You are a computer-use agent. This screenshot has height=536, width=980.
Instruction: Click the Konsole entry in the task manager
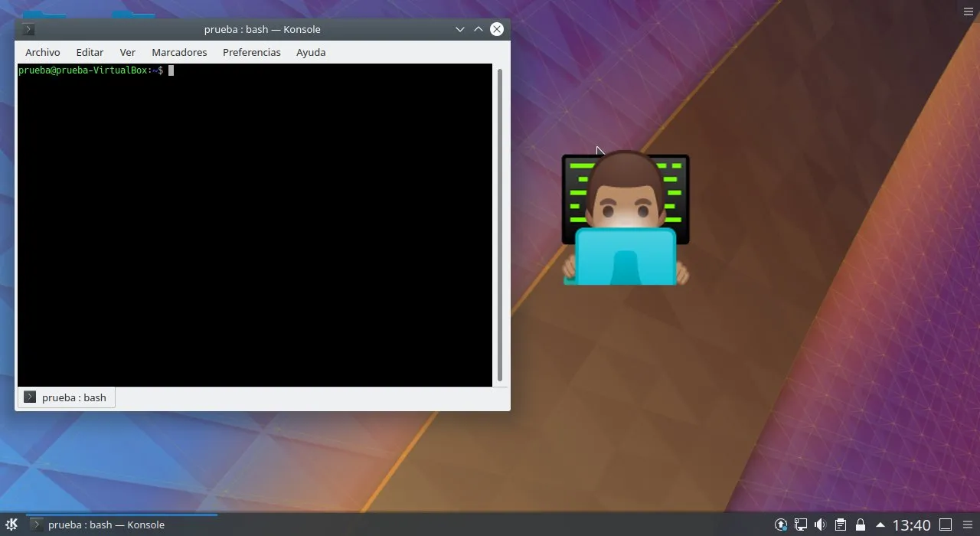122,525
